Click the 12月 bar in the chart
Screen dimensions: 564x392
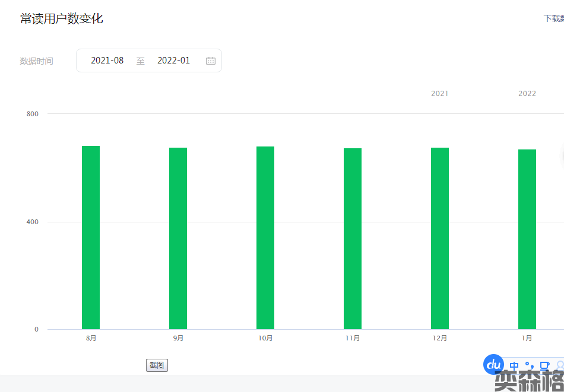click(440, 238)
